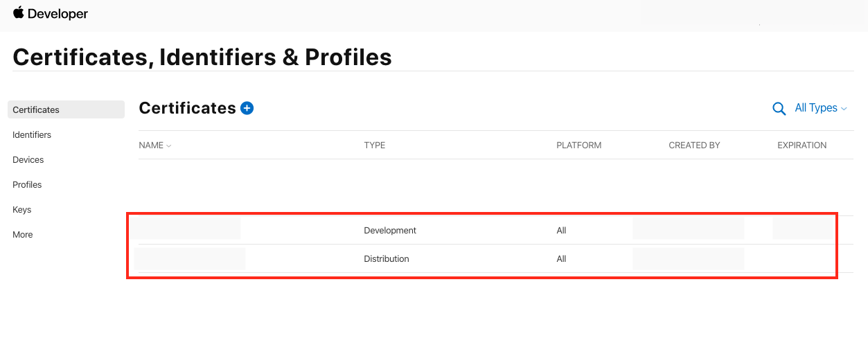This screenshot has height=345, width=868.
Task: Open the Distribution certificate row
Action: [x=387, y=258]
